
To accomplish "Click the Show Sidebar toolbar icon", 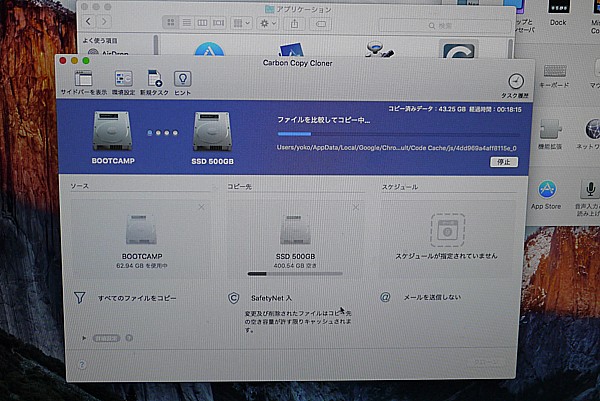I will click(83, 79).
